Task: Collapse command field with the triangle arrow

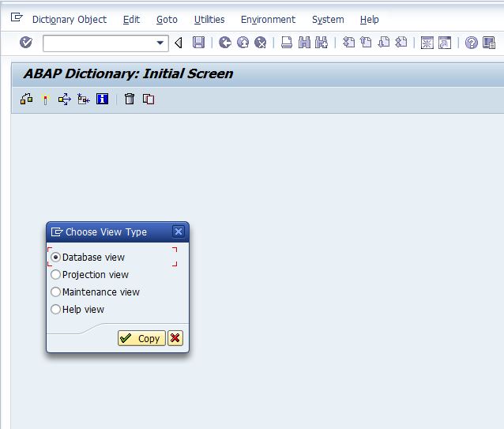Action: 179,43
